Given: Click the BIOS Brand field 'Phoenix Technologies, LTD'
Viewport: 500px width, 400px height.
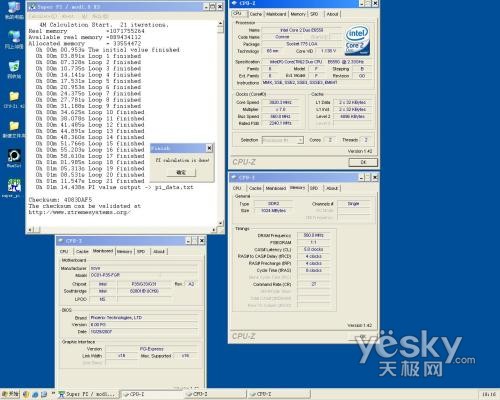Looking at the screenshot, I should pos(144,318).
